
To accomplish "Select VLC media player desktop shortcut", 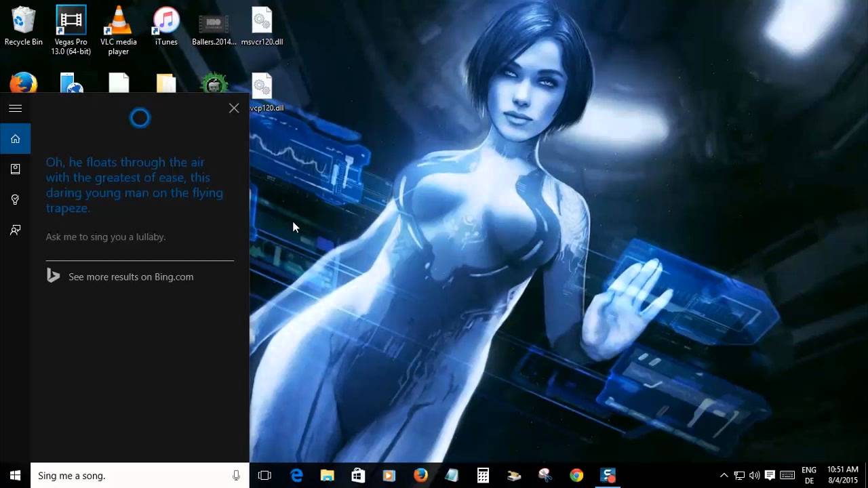I will click(x=119, y=30).
